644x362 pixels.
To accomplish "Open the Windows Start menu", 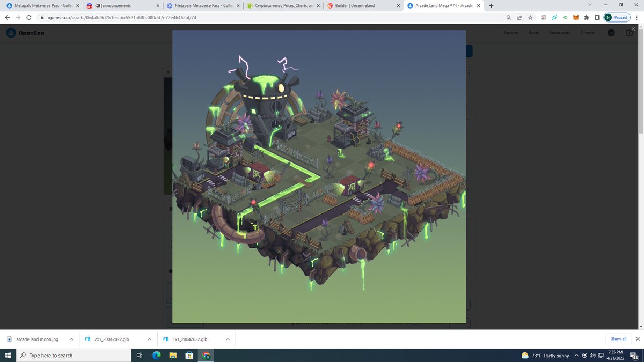I will (8, 355).
